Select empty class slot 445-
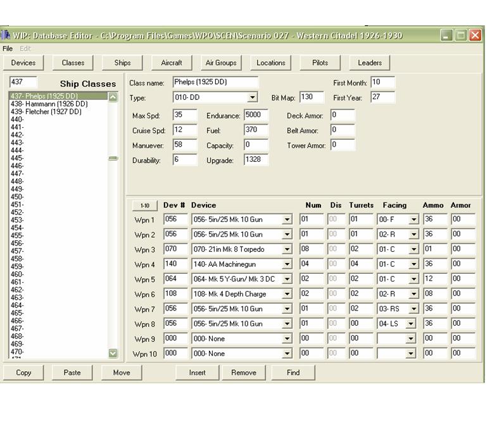This screenshot has width=504, height=425. coord(58,158)
